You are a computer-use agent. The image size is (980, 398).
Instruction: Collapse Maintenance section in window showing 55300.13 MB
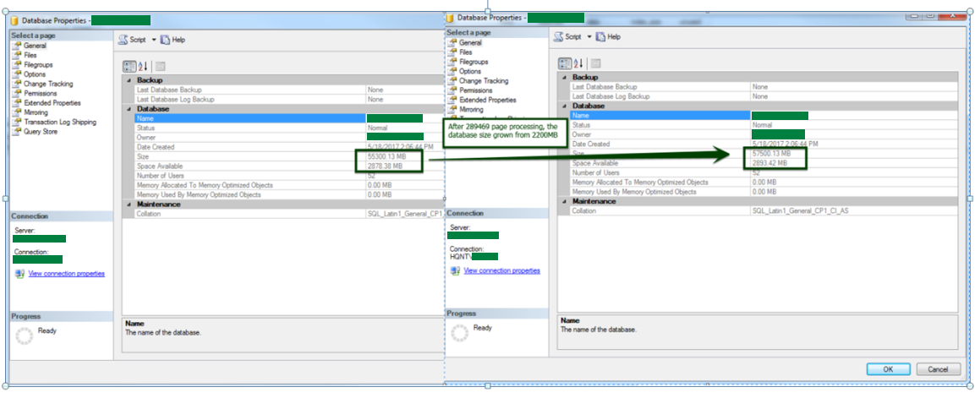tap(129, 204)
